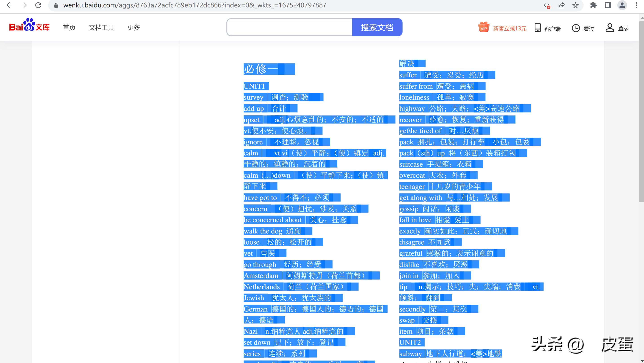Screen dimensions: 644x363
Task: Click the 搜索文档 button
Action: click(x=377, y=27)
